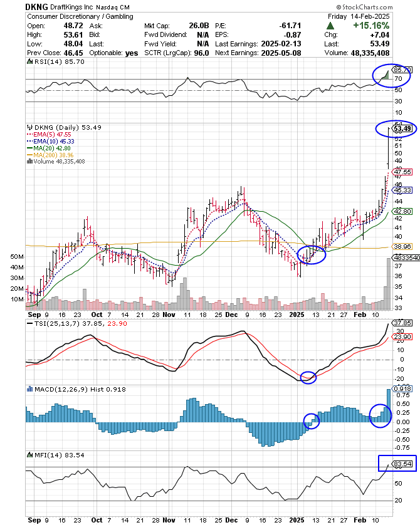This screenshot has height=525, width=420.
Task: Click the Chg value +7.04
Action: tap(379, 35)
